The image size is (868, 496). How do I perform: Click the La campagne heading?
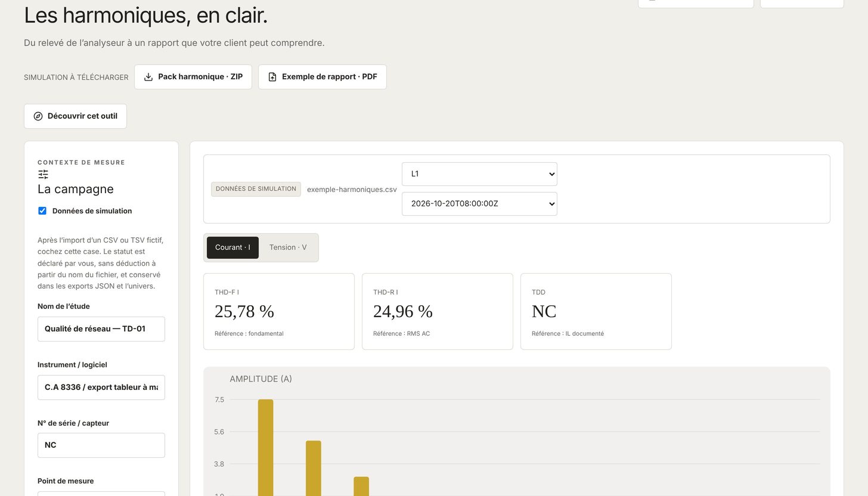coord(76,189)
